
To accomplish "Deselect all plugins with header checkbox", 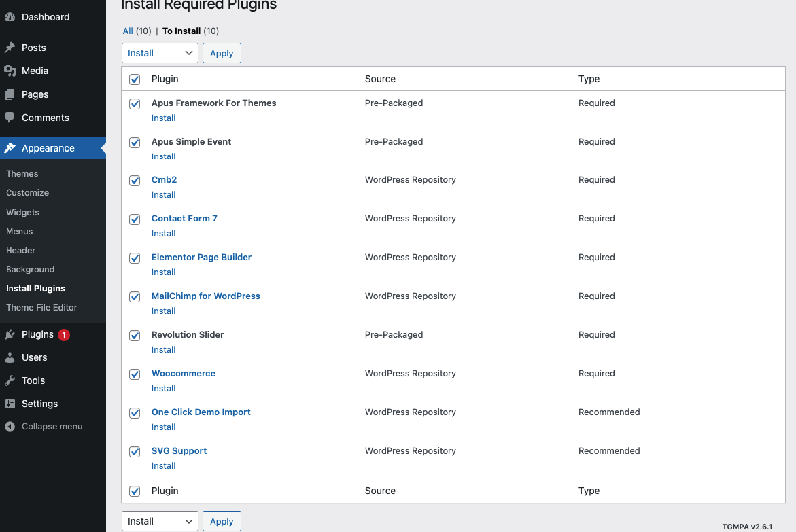I will (135, 79).
